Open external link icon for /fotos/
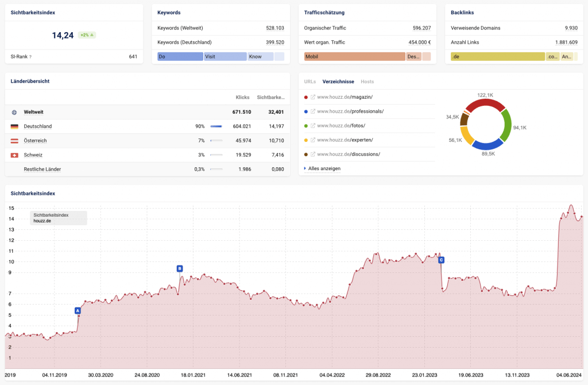The height and width of the screenshot is (385, 588). (313, 126)
